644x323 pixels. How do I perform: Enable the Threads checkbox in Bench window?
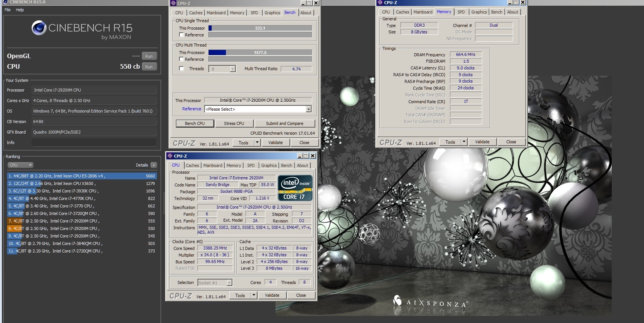[182, 69]
